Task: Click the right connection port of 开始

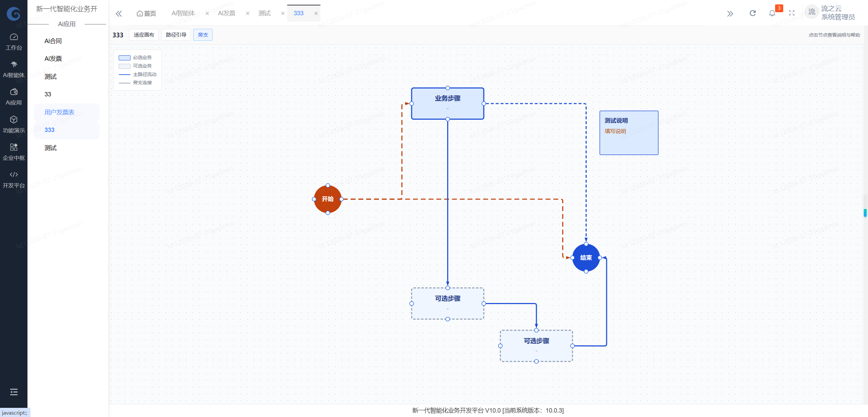Action: [x=341, y=199]
